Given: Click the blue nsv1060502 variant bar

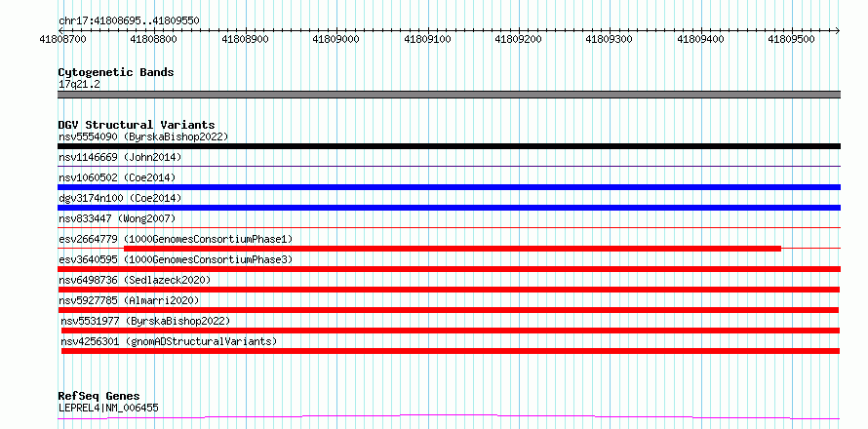Looking at the screenshot, I should pos(449,187).
